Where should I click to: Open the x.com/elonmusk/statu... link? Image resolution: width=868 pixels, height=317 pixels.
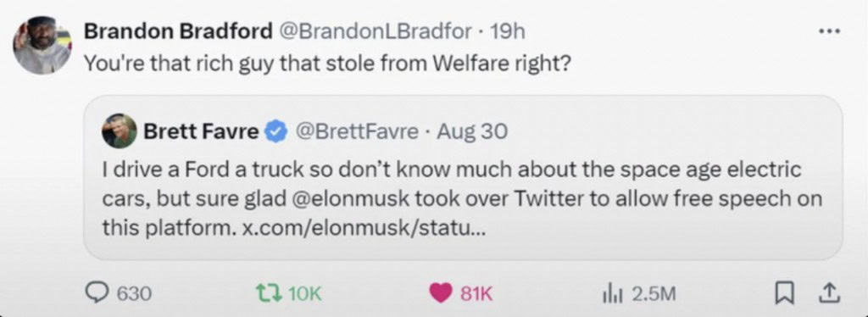tap(364, 229)
